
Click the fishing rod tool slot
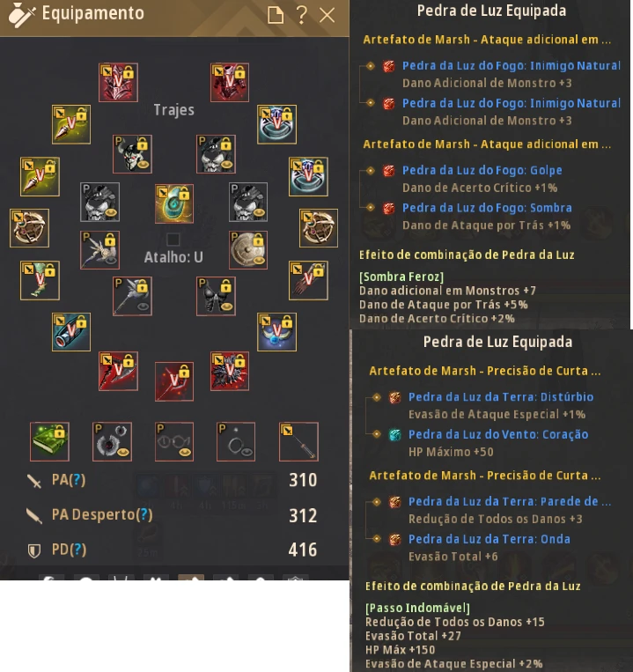click(x=298, y=441)
